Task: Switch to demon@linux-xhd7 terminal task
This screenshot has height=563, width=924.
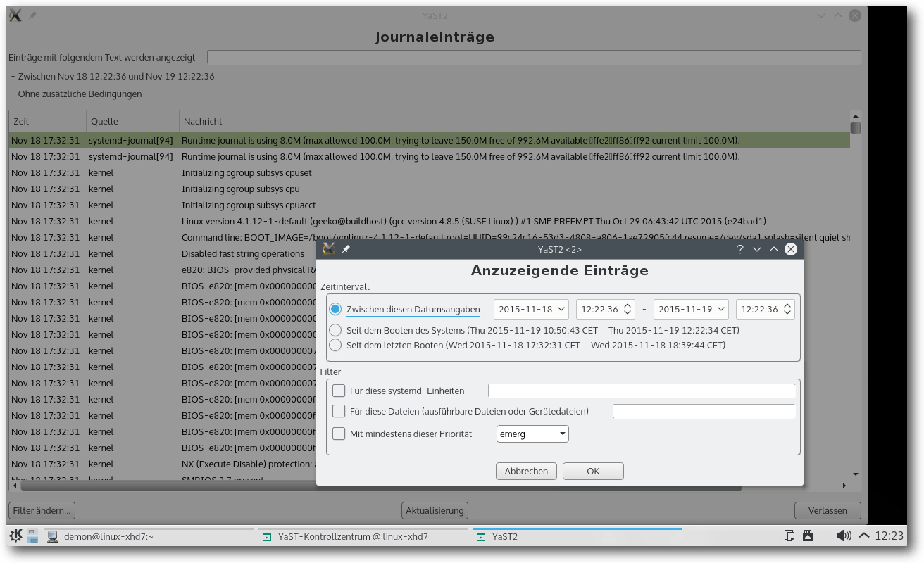Action: [149, 536]
